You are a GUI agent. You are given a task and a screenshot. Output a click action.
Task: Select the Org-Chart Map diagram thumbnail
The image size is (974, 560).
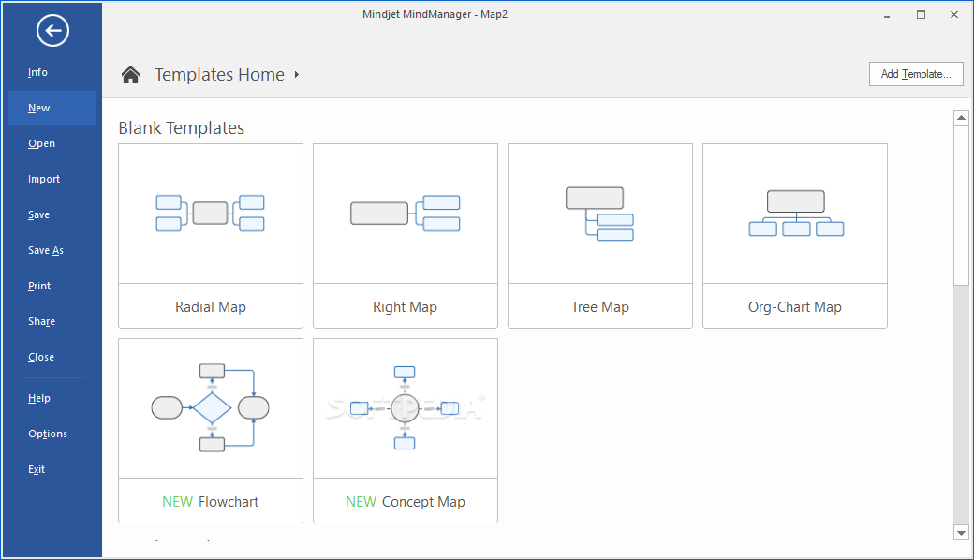coord(795,214)
